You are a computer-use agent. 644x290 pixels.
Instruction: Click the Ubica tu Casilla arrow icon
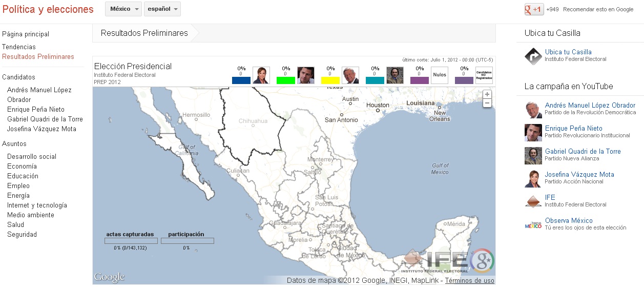pos(533,56)
